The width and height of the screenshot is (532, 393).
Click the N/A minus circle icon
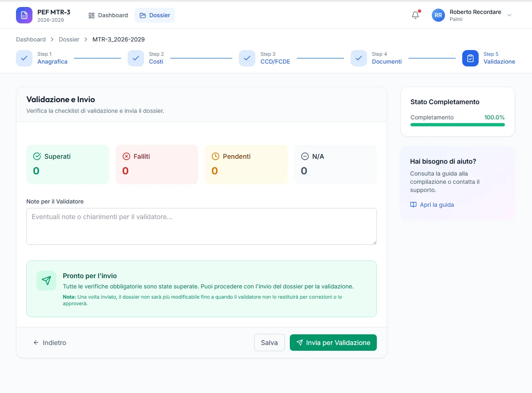[305, 156]
